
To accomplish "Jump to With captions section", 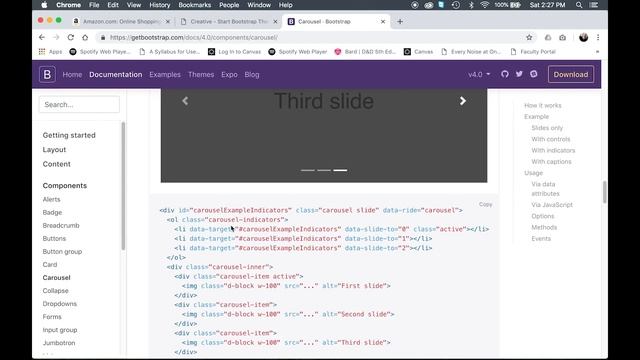I will click(551, 162).
